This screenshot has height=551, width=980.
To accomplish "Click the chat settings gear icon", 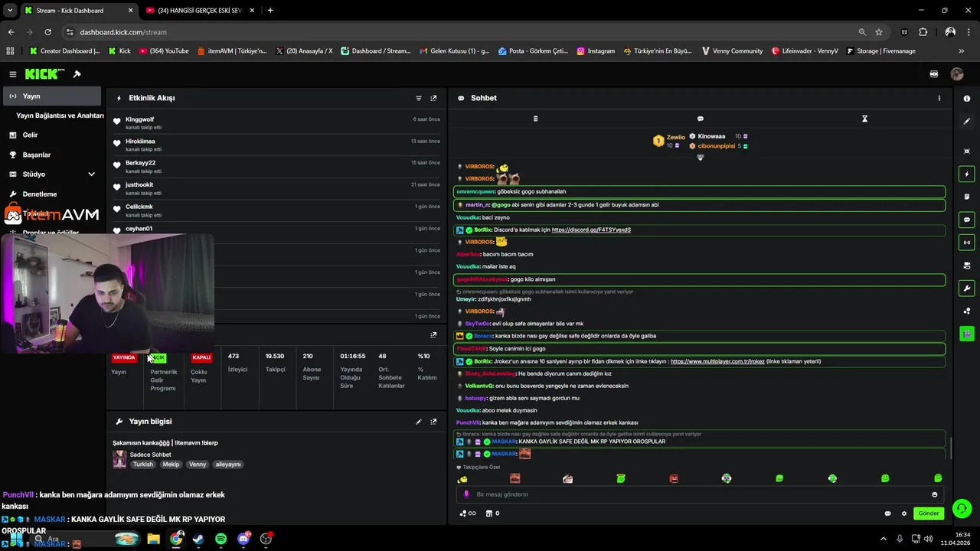I will pyautogui.click(x=904, y=514).
